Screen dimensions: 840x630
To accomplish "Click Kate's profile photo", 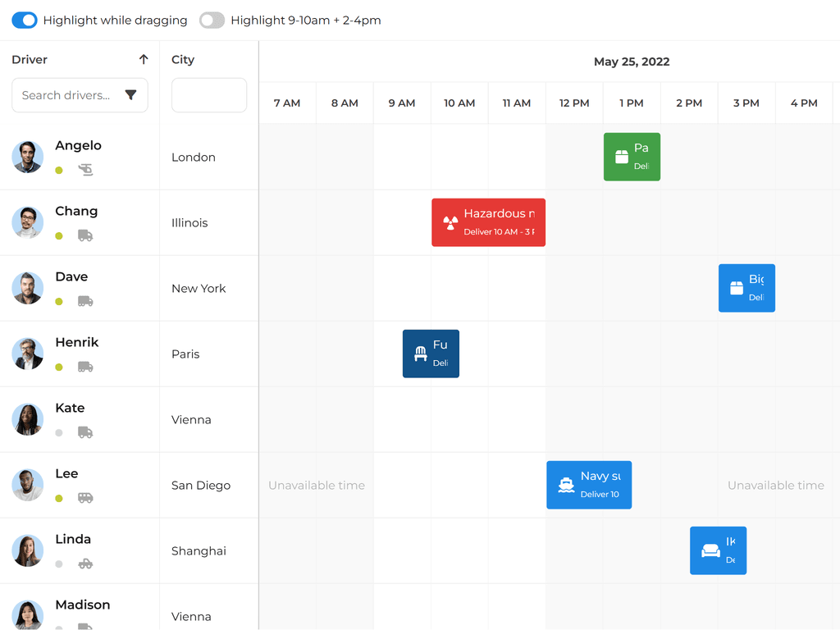I will [x=28, y=419].
